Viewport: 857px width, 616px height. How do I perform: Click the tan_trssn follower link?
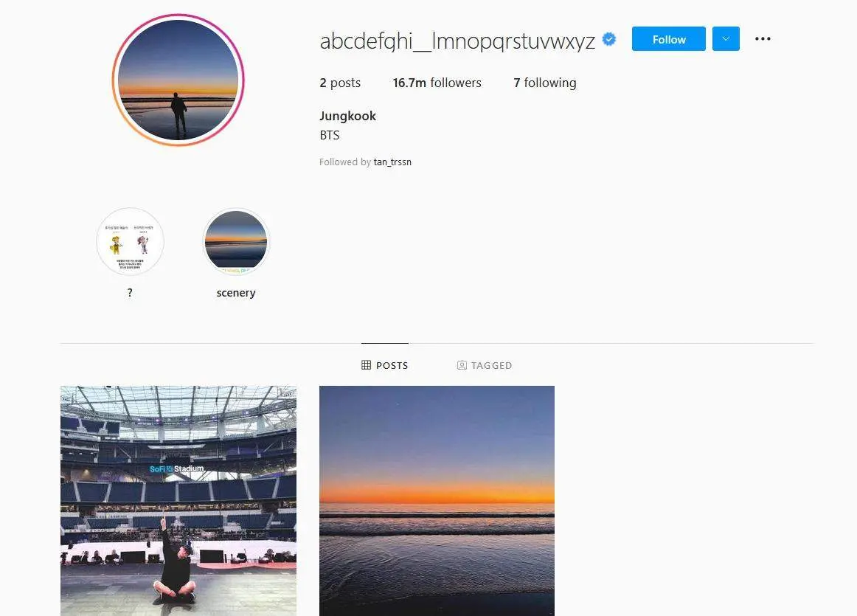[392, 162]
